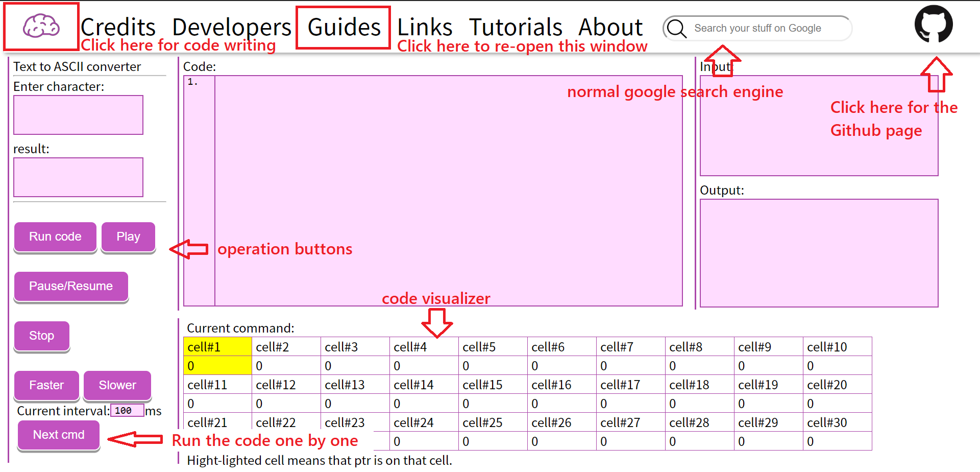Speed up with the Faster button
The width and height of the screenshot is (980, 472).
tap(46, 385)
